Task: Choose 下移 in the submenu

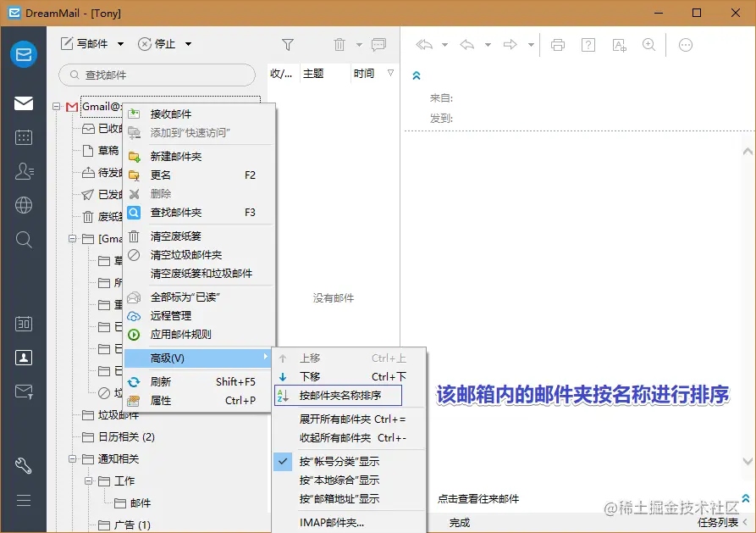Action: pos(349,376)
